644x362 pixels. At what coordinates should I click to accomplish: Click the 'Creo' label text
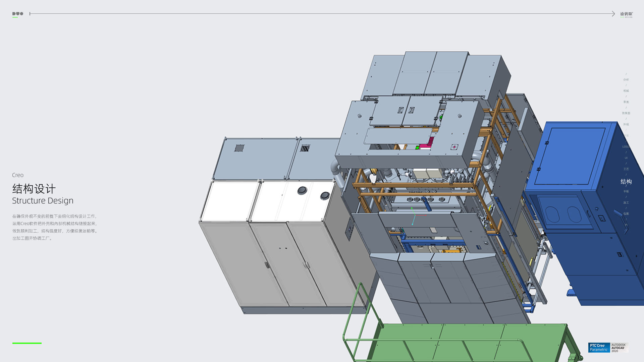point(18,175)
